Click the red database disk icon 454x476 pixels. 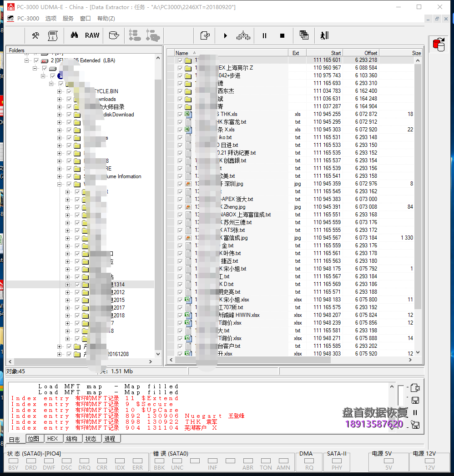tap(439, 45)
